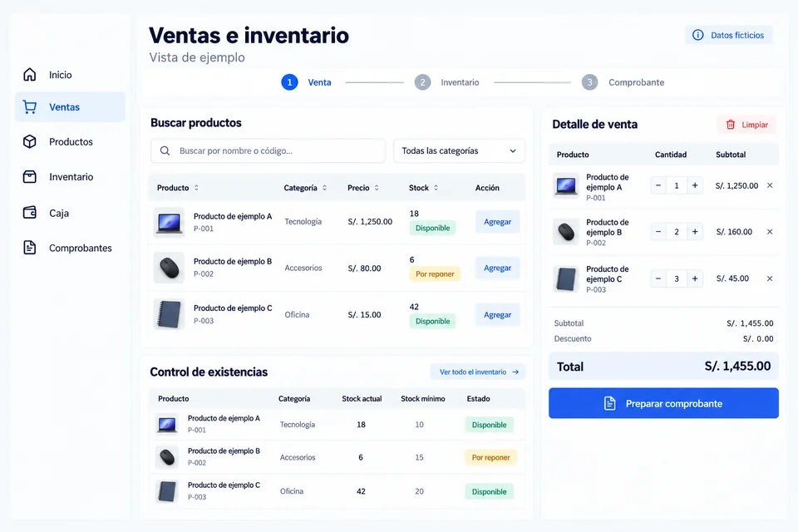Open Caja in sidebar menu
The image size is (798, 532).
click(x=70, y=213)
